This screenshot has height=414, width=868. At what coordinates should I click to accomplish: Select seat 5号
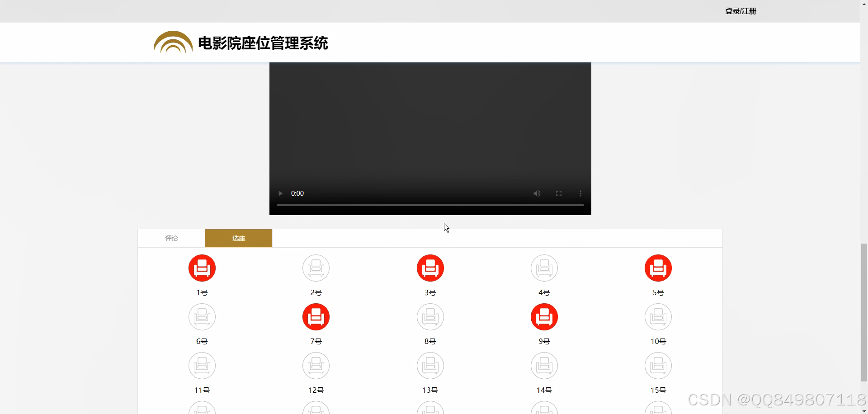click(x=658, y=268)
